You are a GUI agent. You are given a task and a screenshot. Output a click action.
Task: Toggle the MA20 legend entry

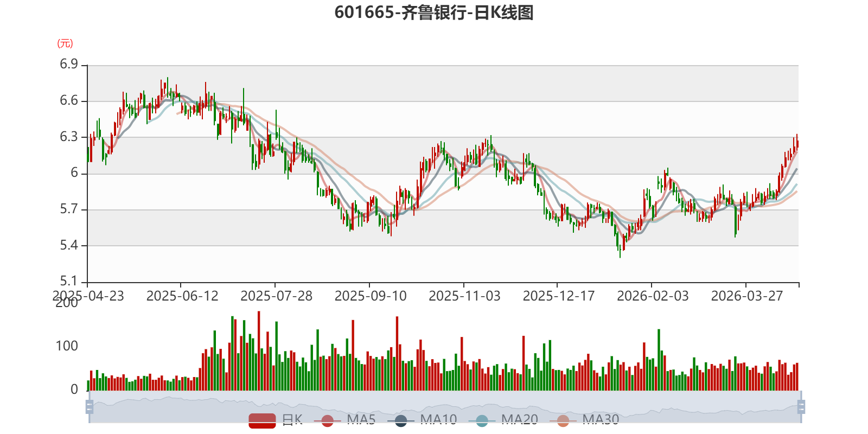[503, 420]
